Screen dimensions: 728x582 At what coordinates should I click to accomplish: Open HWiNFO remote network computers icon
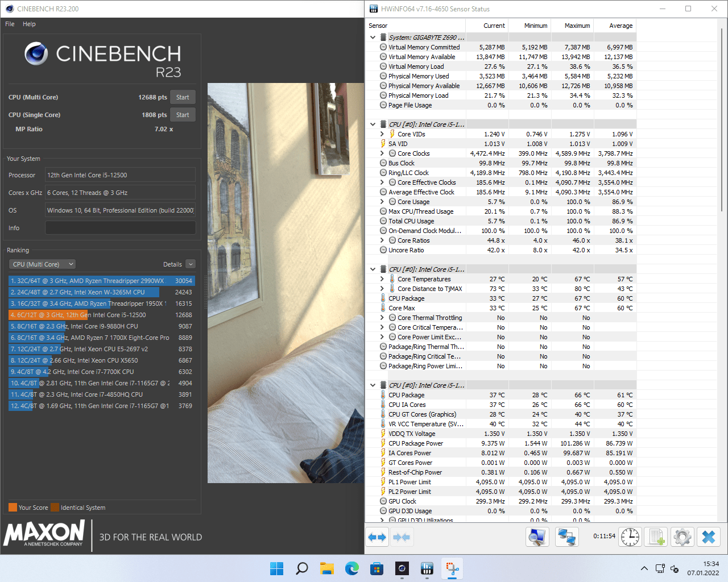tap(566, 537)
